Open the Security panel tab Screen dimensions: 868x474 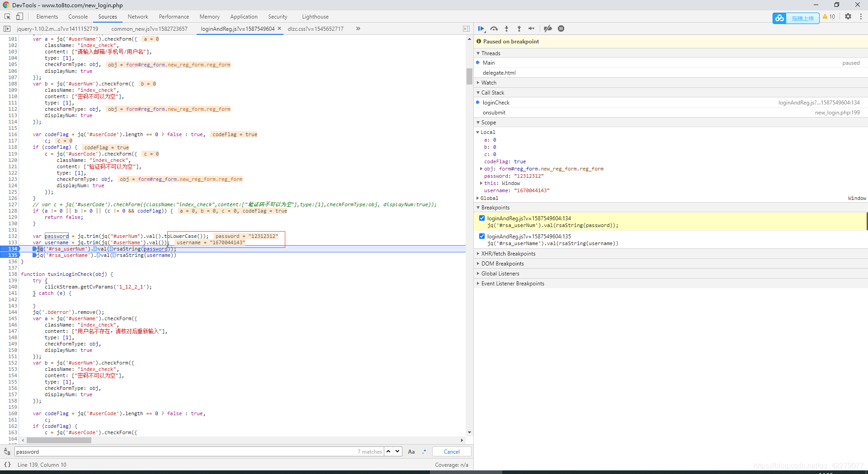pyautogui.click(x=278, y=17)
